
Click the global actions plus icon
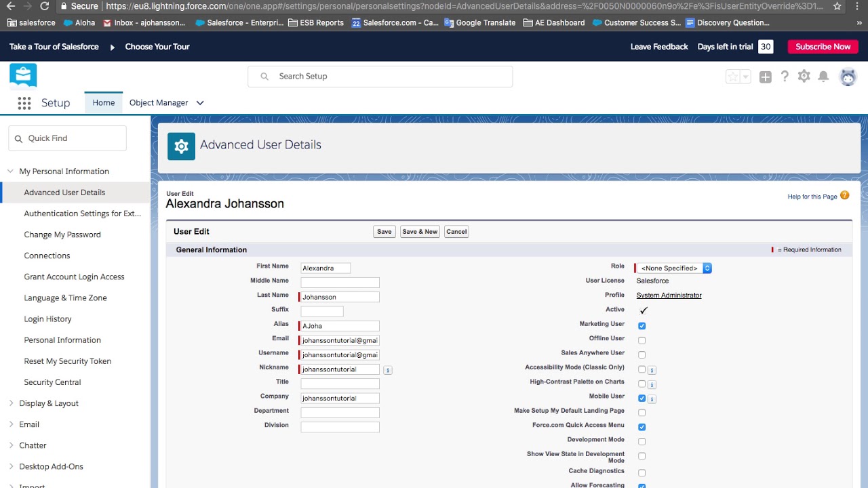tap(766, 77)
